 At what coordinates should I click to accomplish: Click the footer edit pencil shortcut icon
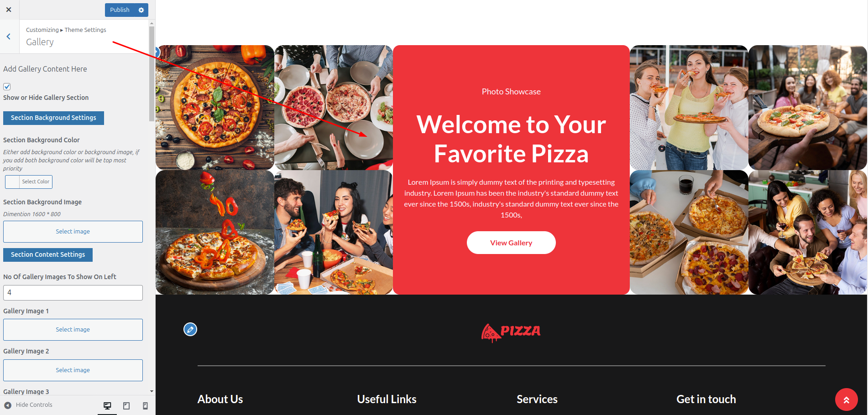click(190, 329)
